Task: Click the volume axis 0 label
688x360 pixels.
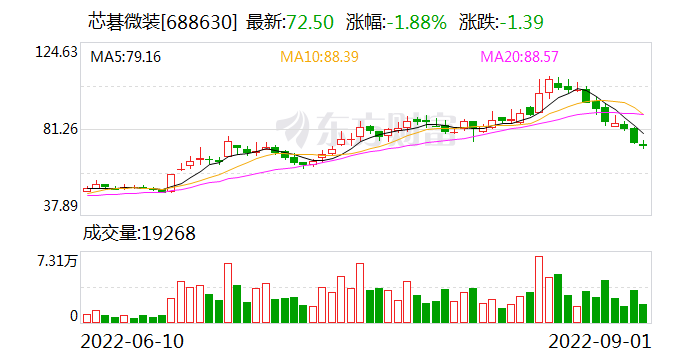Action: coord(74,316)
